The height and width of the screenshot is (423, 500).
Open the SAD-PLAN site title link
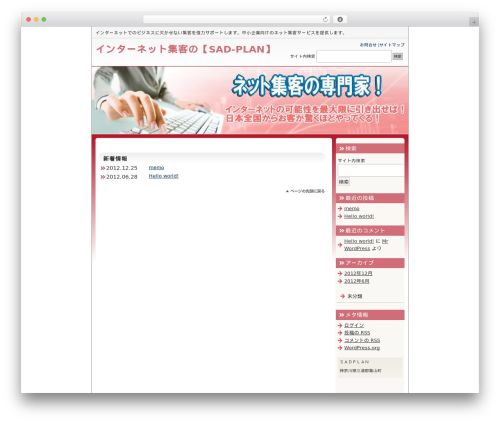184,49
